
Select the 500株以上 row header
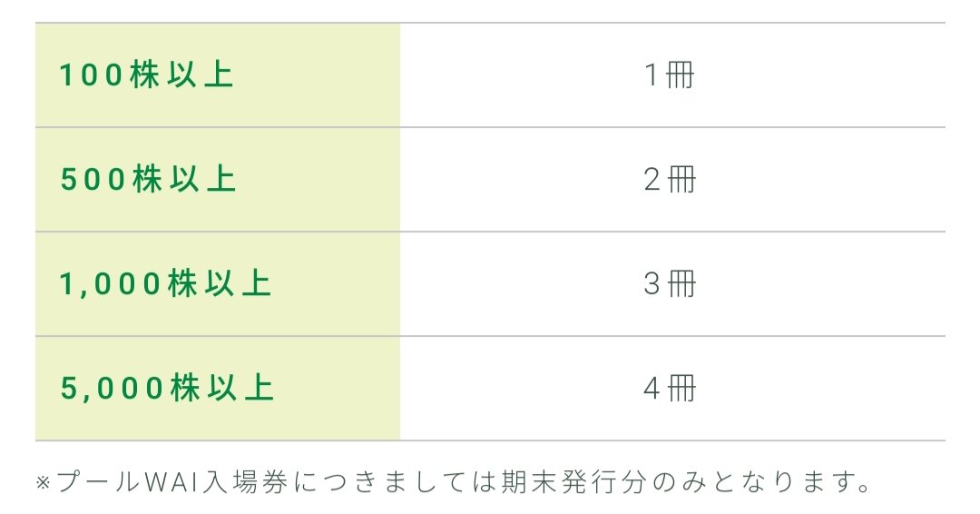click(218, 180)
